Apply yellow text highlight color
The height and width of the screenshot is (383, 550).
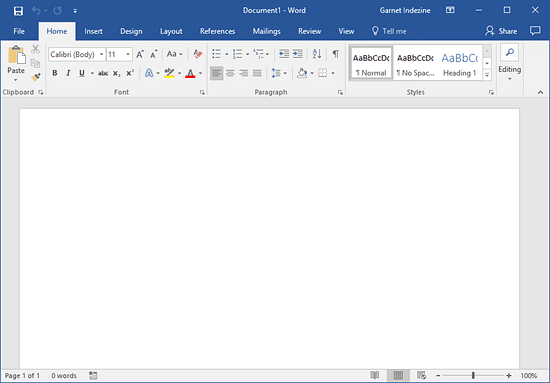(169, 73)
